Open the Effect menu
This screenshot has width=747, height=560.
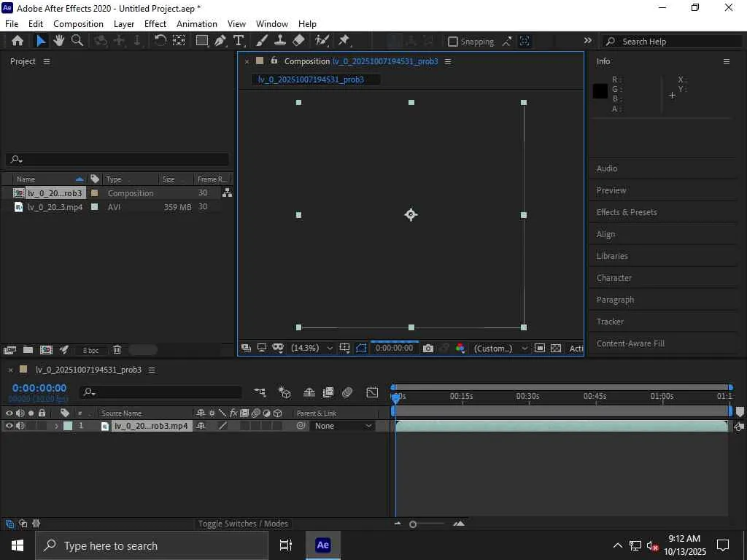point(155,24)
